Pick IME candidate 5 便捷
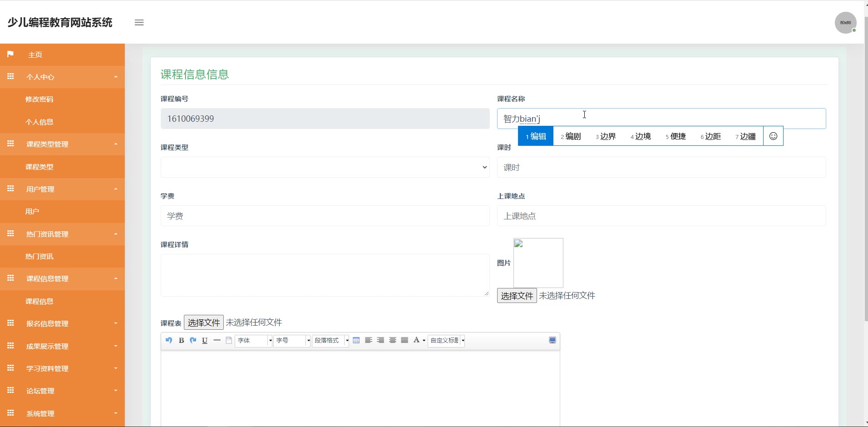 click(676, 136)
